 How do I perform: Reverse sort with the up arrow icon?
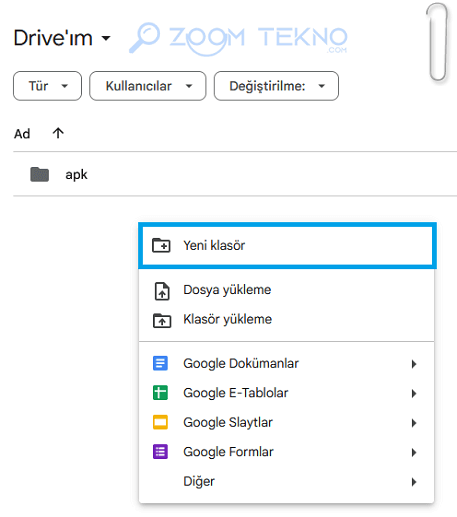[x=58, y=133]
